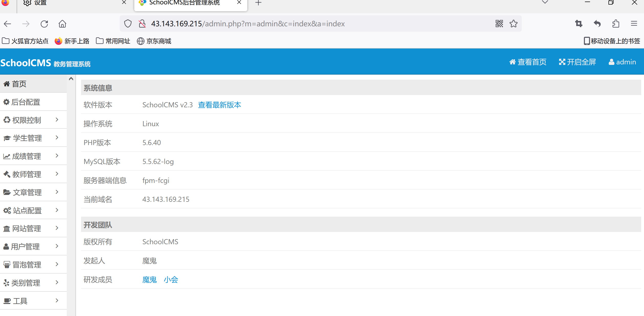644x316 pixels.
Task: Expand the 文章管理 submenu
Action: [x=57, y=192]
